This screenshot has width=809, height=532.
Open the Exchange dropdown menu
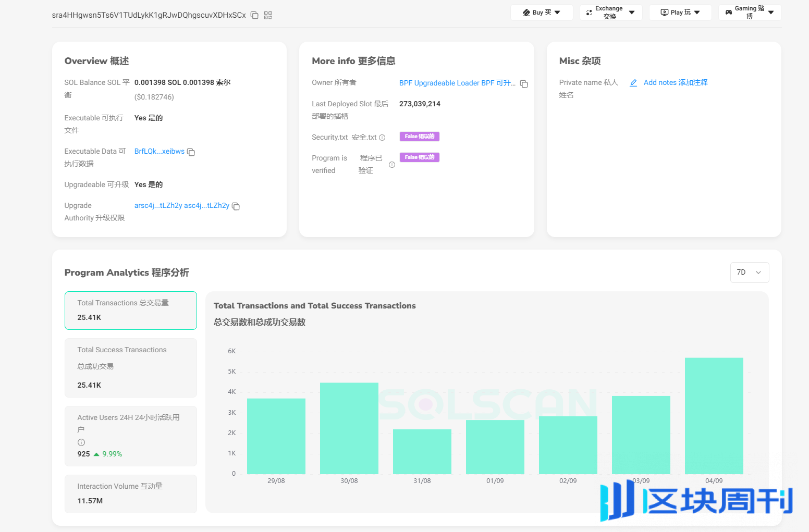[x=611, y=13]
